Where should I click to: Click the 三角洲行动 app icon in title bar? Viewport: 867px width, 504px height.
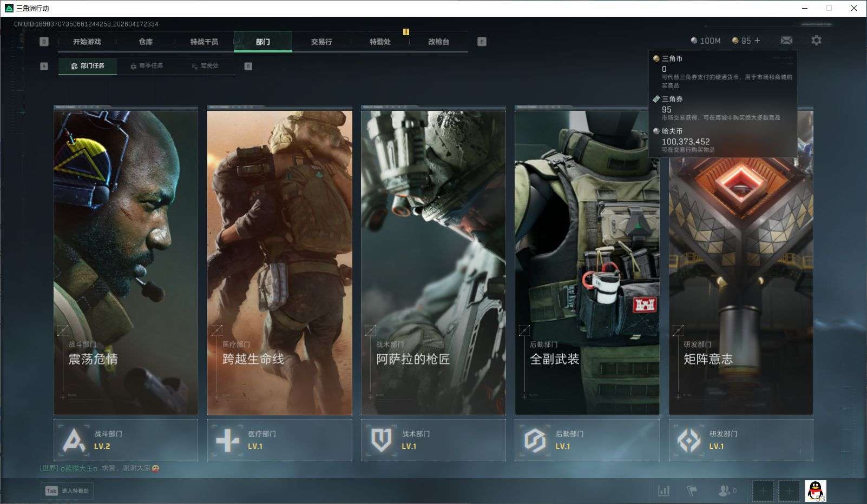coord(9,8)
